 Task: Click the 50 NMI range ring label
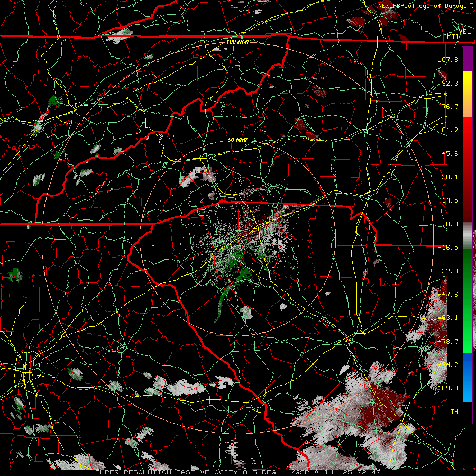point(237,140)
